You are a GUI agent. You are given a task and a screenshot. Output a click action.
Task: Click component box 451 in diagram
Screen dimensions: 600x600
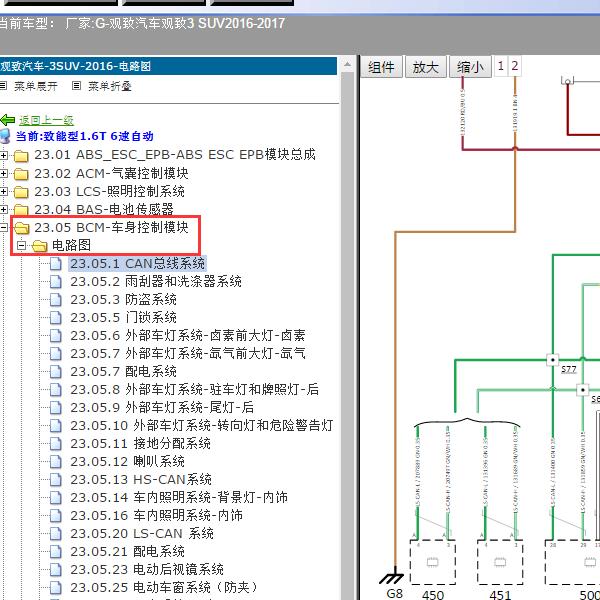500,562
